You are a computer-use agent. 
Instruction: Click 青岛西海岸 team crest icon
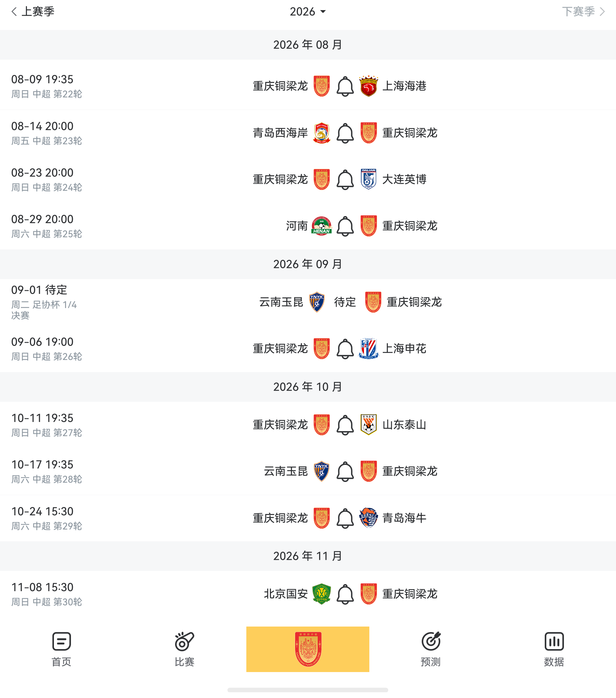point(322,133)
